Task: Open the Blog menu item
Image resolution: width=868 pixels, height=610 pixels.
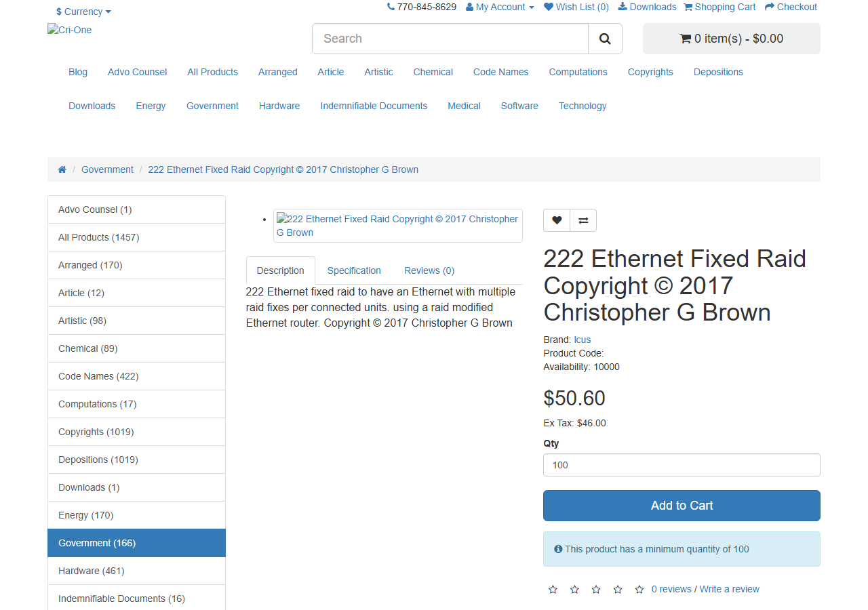Action: (78, 72)
